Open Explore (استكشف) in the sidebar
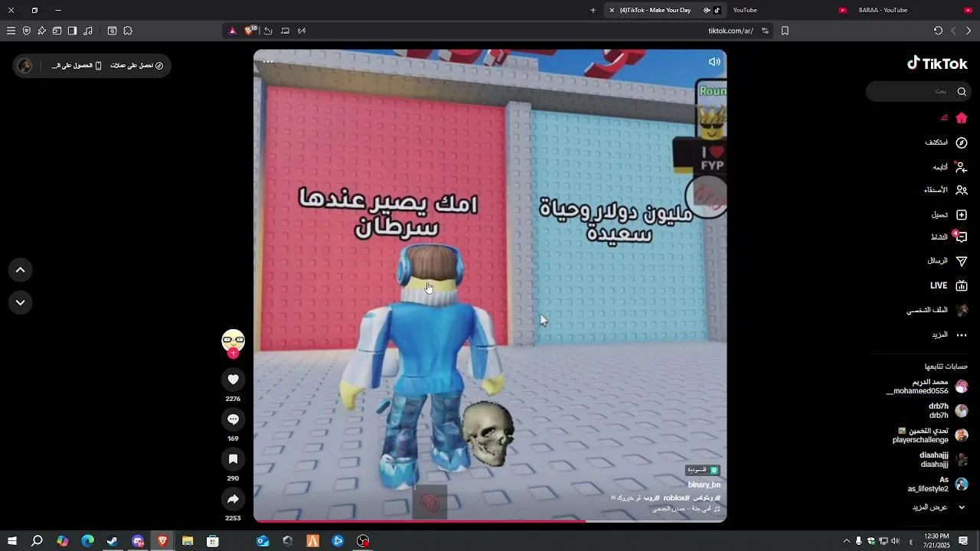The width and height of the screenshot is (980, 551). [x=946, y=142]
